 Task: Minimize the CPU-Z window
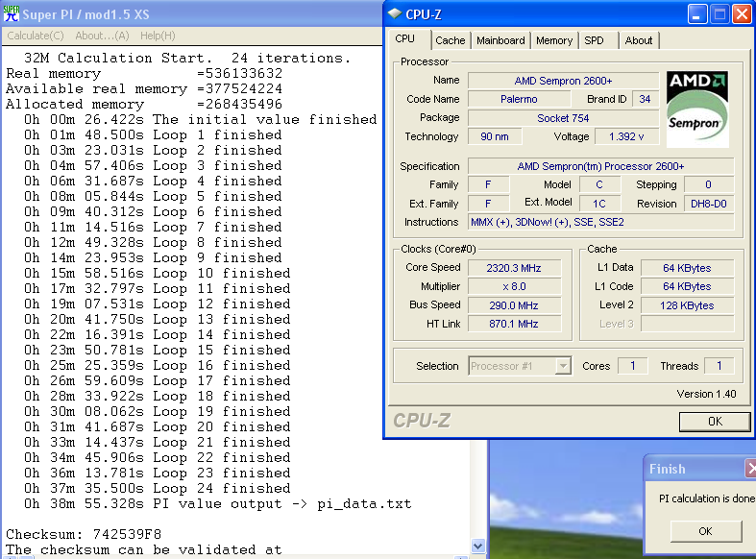pyautogui.click(x=697, y=14)
